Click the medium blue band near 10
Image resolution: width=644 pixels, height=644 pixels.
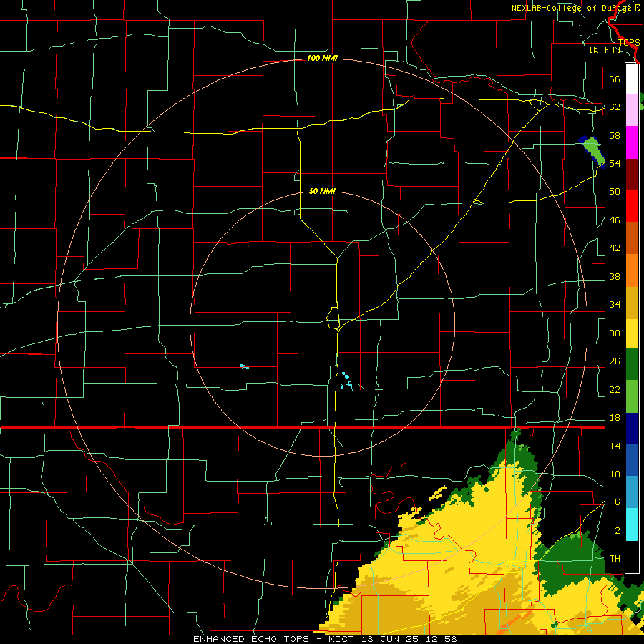click(x=632, y=460)
